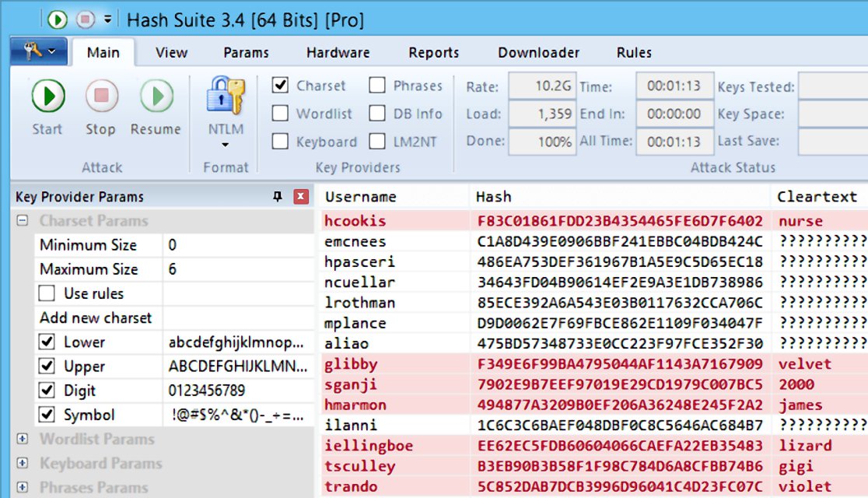This screenshot has width=868, height=498.
Task: Uncheck the Symbol charset checkbox
Action: click(x=47, y=415)
